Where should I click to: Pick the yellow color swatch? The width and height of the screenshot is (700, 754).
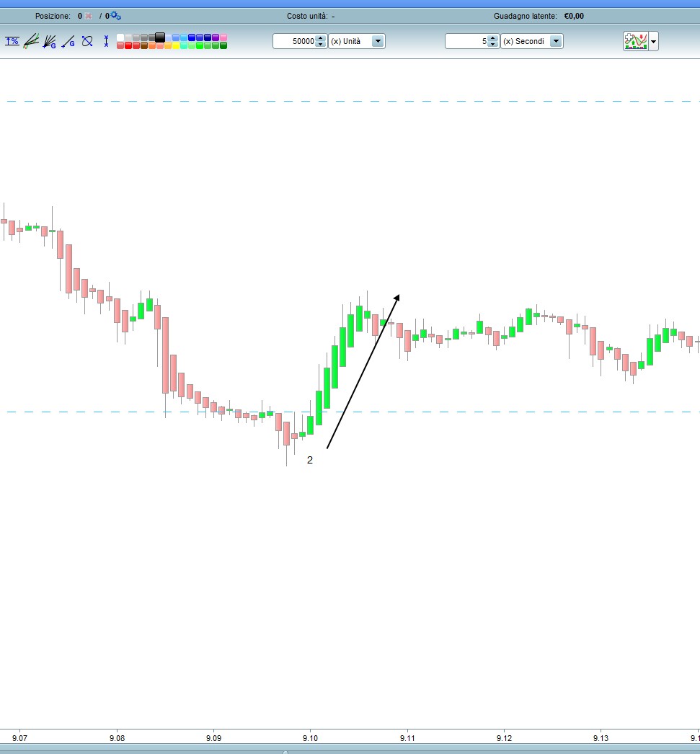(x=176, y=45)
